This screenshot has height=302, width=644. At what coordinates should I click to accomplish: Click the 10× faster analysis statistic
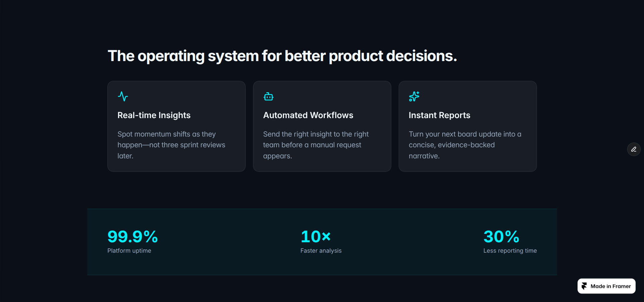coord(316,237)
